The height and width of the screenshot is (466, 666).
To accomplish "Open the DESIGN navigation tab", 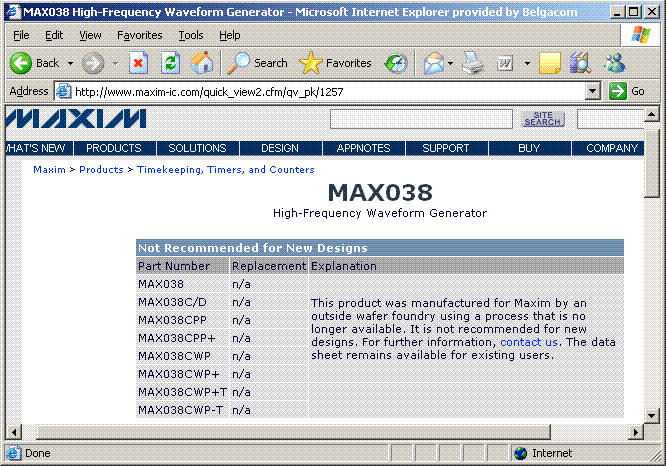I will coord(280,148).
